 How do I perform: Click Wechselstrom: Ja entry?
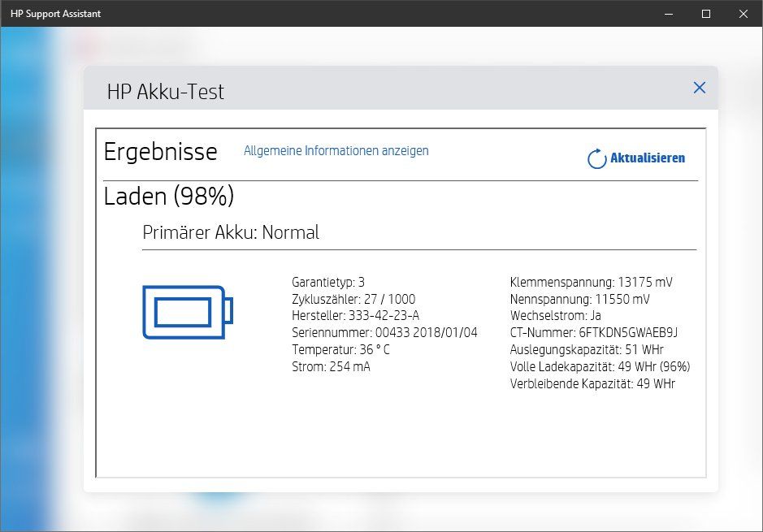pyautogui.click(x=555, y=316)
